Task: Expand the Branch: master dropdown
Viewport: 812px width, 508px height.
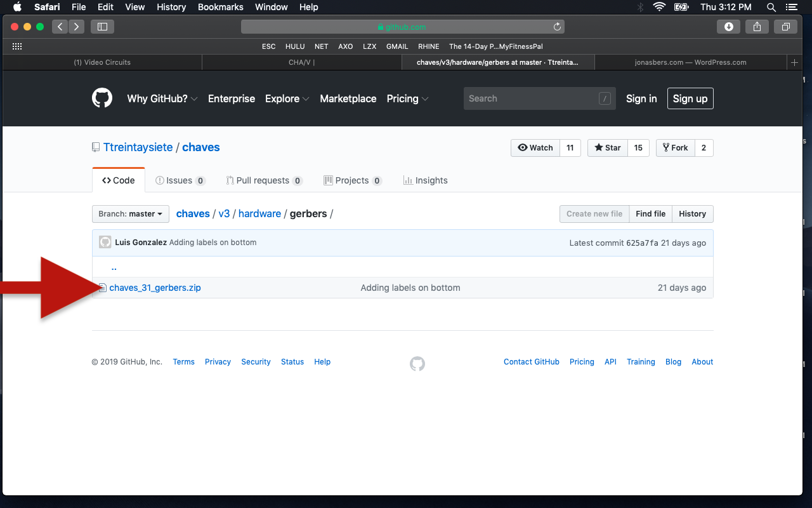Action: [130, 214]
